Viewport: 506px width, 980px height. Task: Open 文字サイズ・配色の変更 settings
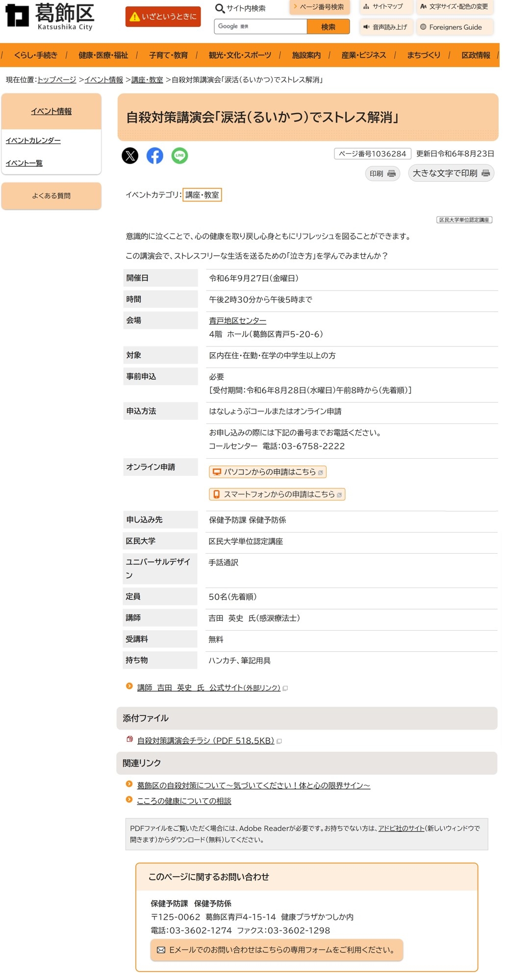pyautogui.click(x=454, y=7)
